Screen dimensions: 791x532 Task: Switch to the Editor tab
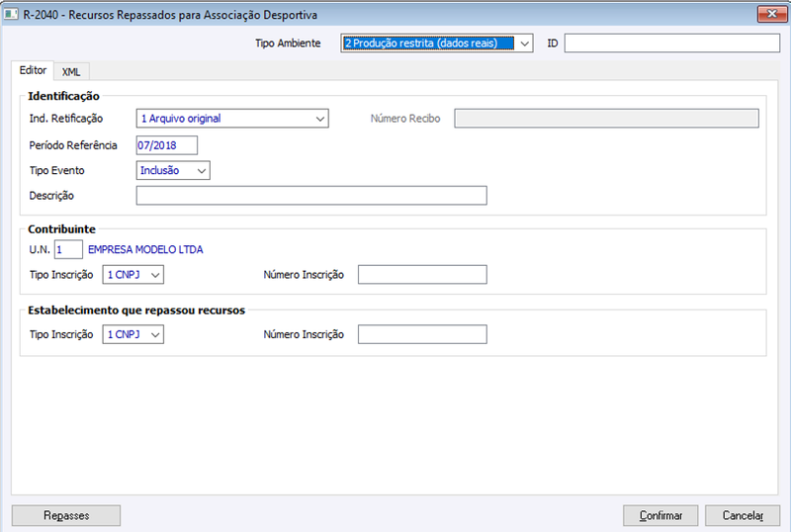point(33,70)
